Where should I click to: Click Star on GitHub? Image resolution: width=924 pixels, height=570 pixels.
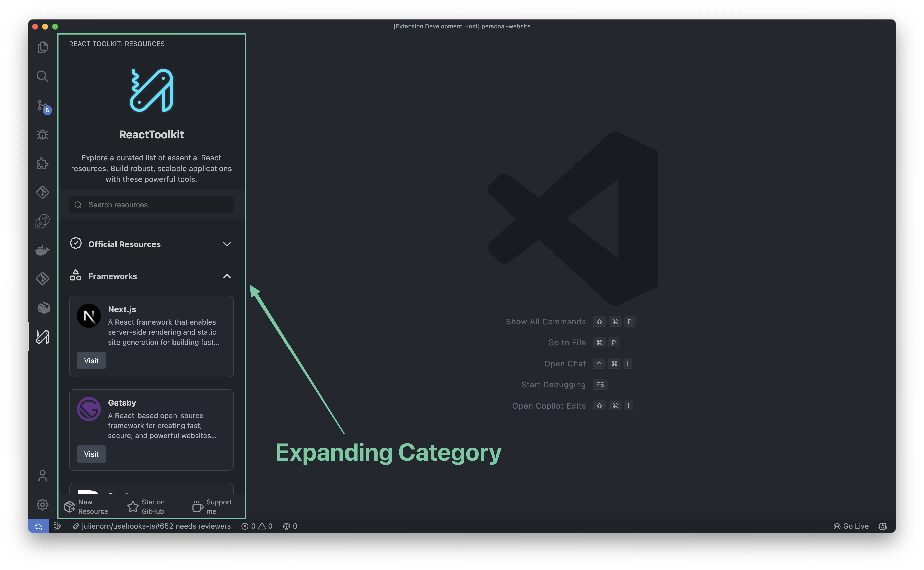pyautogui.click(x=146, y=507)
